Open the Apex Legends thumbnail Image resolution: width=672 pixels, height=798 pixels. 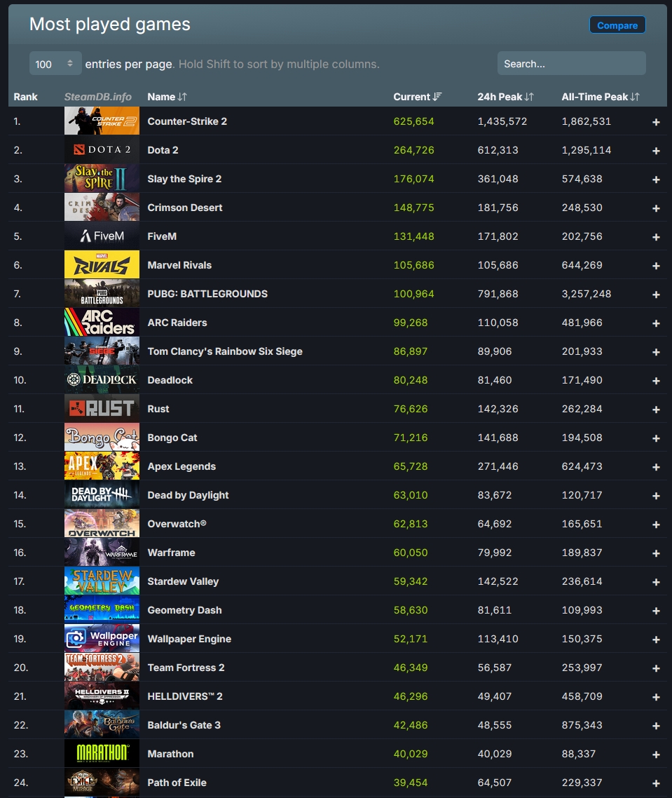[102, 466]
